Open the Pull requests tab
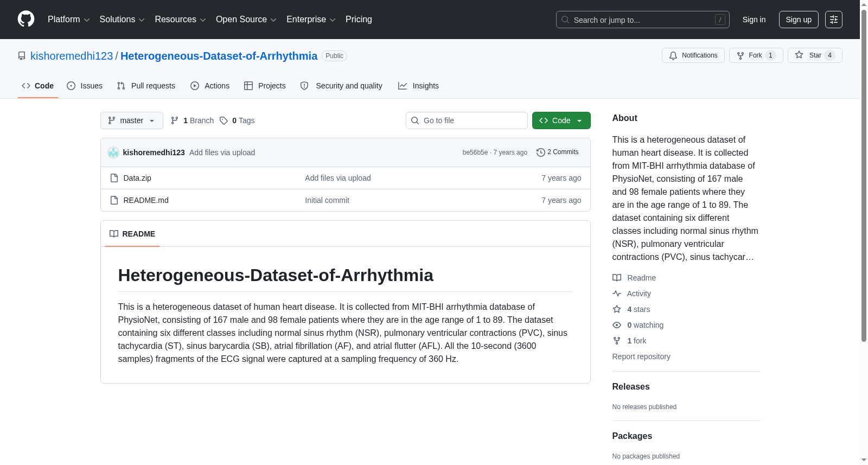 pyautogui.click(x=146, y=86)
